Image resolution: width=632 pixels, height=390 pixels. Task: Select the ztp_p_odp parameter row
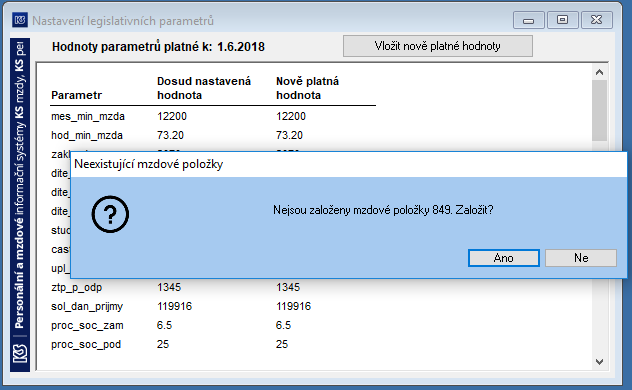(213, 287)
